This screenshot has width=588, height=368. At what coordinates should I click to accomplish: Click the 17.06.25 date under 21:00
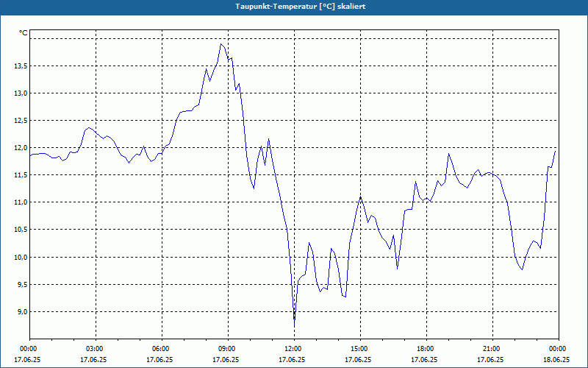(490, 360)
